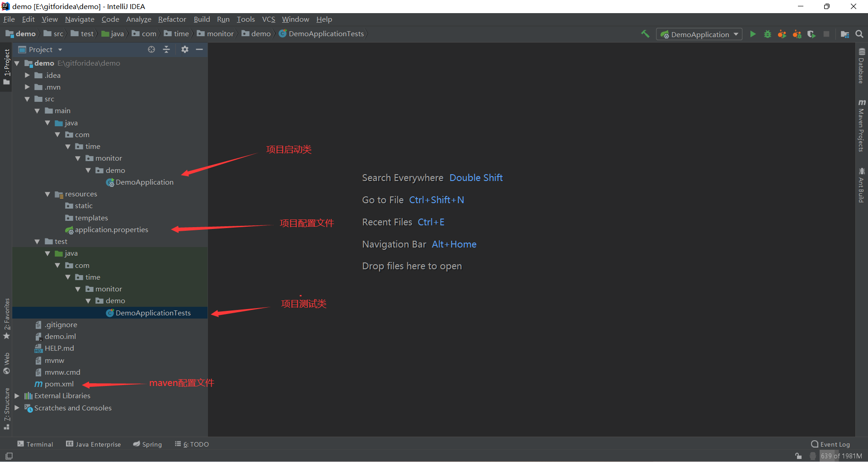The image size is (868, 462).
Task: Open Project panel settings gear
Action: coord(184,49)
